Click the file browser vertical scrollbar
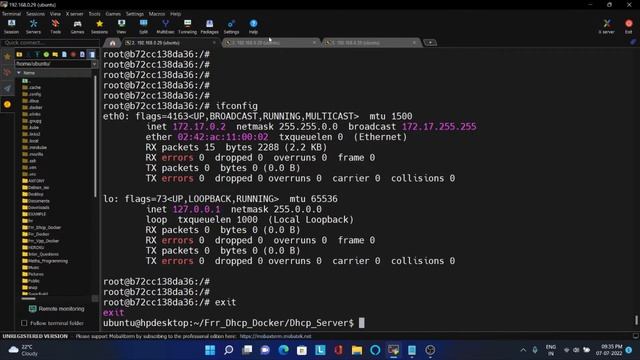The image size is (640, 360). (95, 135)
